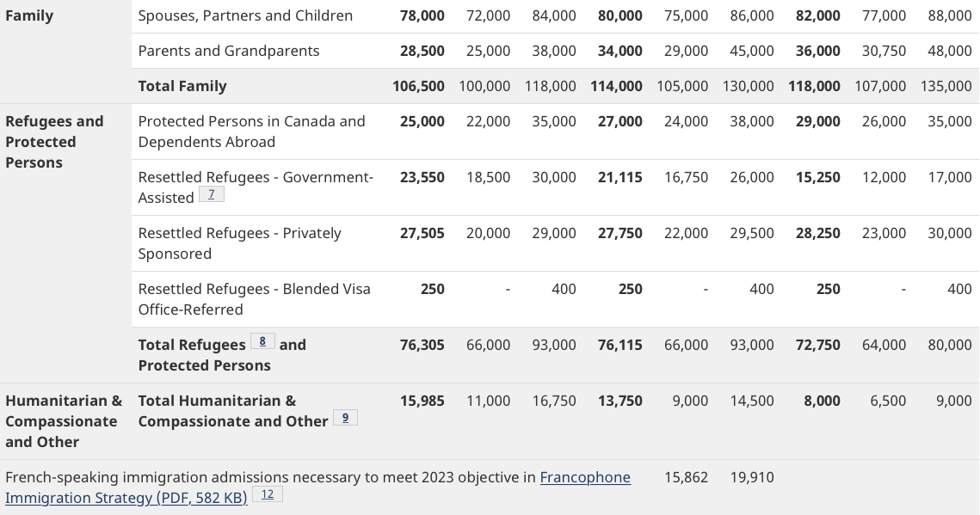Click the Blended Visa Office-Referred row label
This screenshot has width=980, height=515.
pyautogui.click(x=254, y=299)
